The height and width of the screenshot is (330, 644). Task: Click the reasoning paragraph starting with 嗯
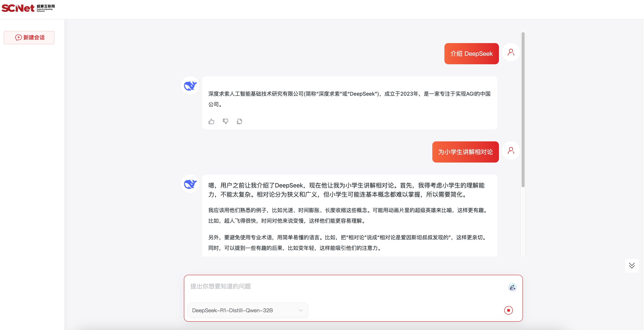pos(346,190)
